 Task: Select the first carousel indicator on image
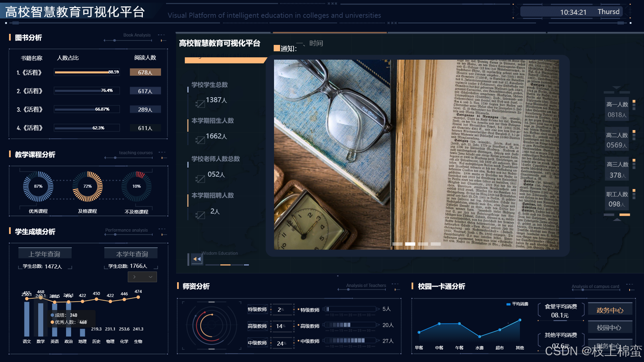[x=397, y=244]
